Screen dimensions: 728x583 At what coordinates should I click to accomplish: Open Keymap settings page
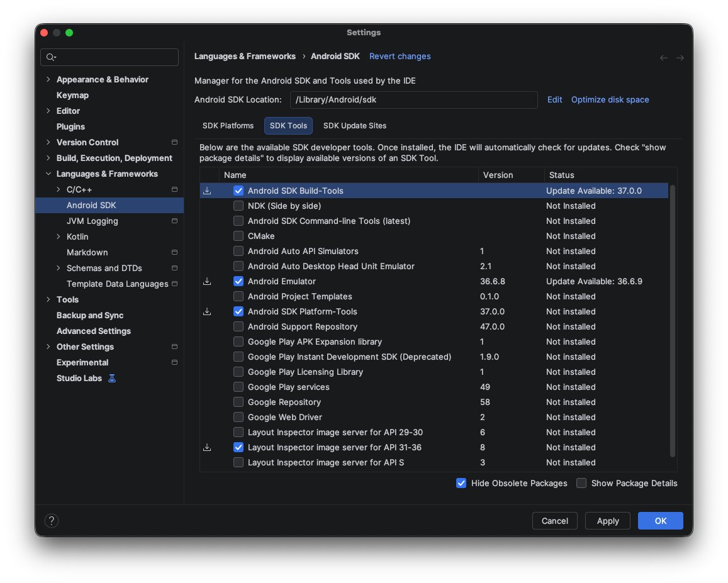point(72,95)
